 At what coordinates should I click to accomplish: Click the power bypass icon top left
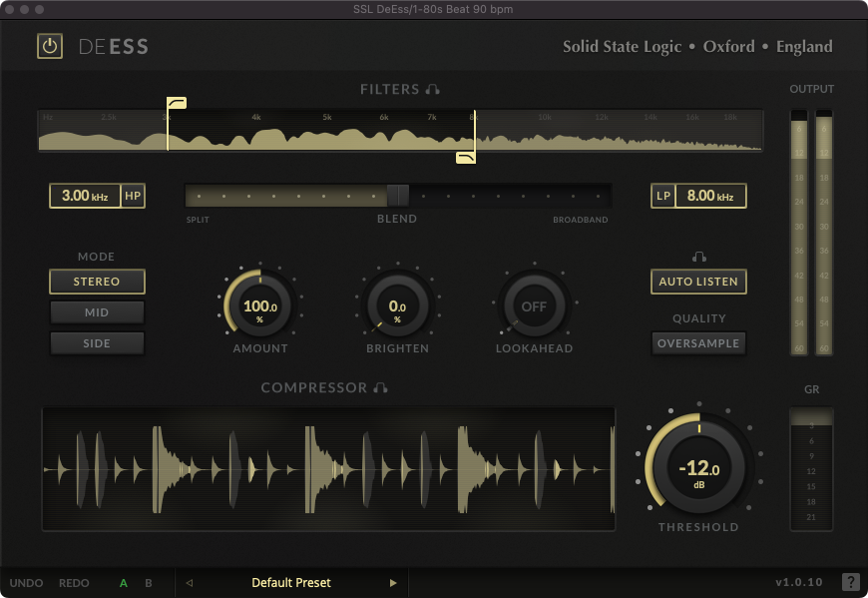coord(49,45)
